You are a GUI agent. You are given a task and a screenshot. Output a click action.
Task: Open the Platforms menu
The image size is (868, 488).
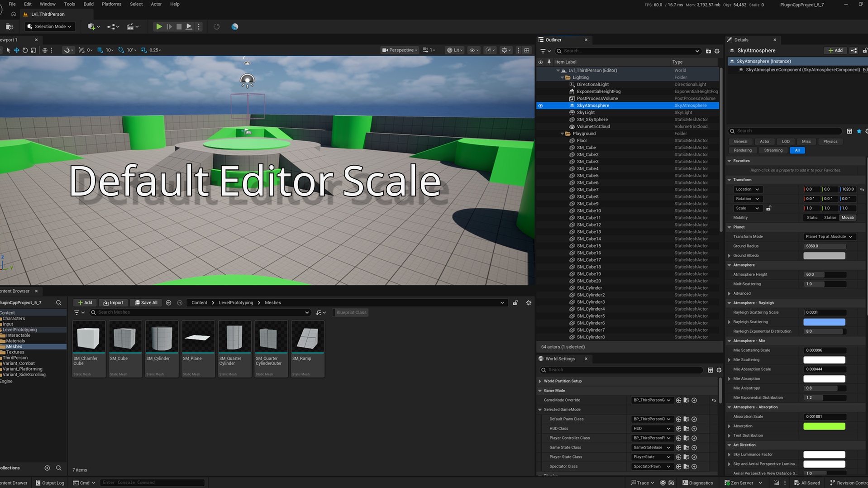[x=111, y=4]
